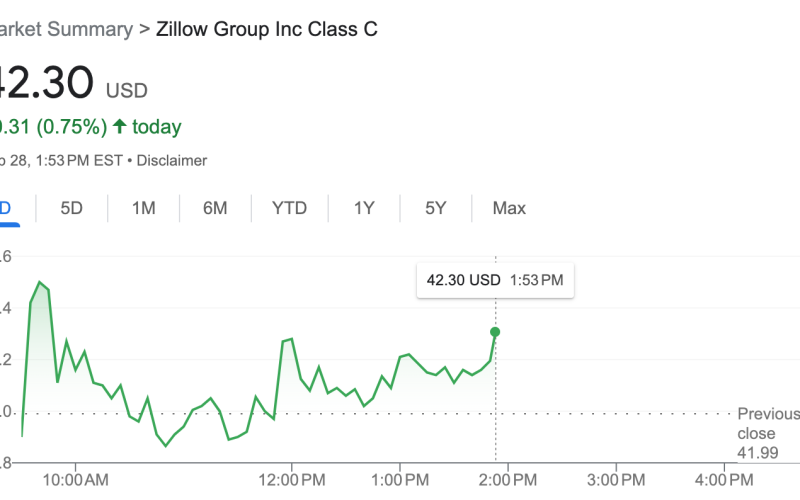Click the Zillow Group Inc Class C title
The image size is (800, 500).
[x=267, y=29]
